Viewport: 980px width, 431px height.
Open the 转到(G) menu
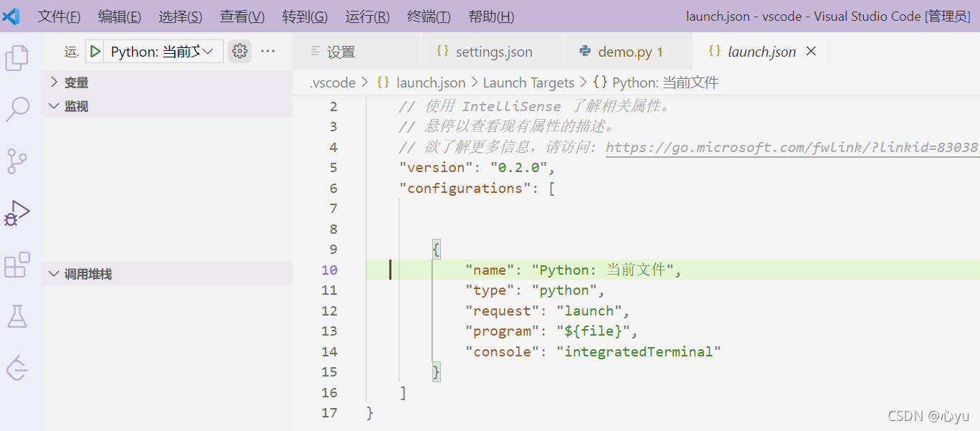tap(305, 16)
